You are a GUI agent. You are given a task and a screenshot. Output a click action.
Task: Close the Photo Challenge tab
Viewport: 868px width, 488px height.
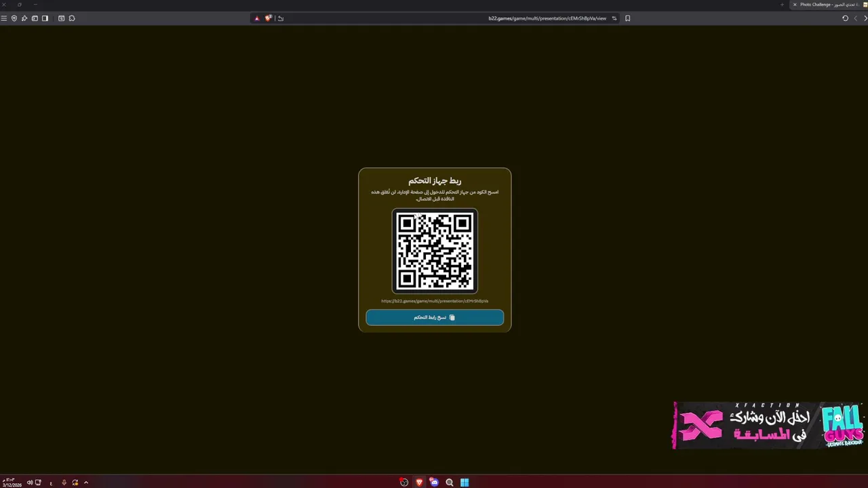pos(795,5)
